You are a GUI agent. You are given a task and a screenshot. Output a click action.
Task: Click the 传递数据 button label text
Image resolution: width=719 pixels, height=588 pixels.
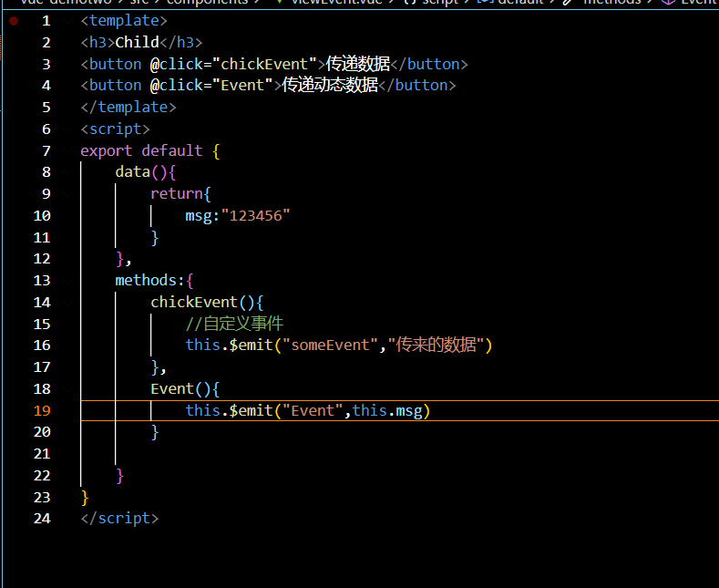(x=357, y=64)
